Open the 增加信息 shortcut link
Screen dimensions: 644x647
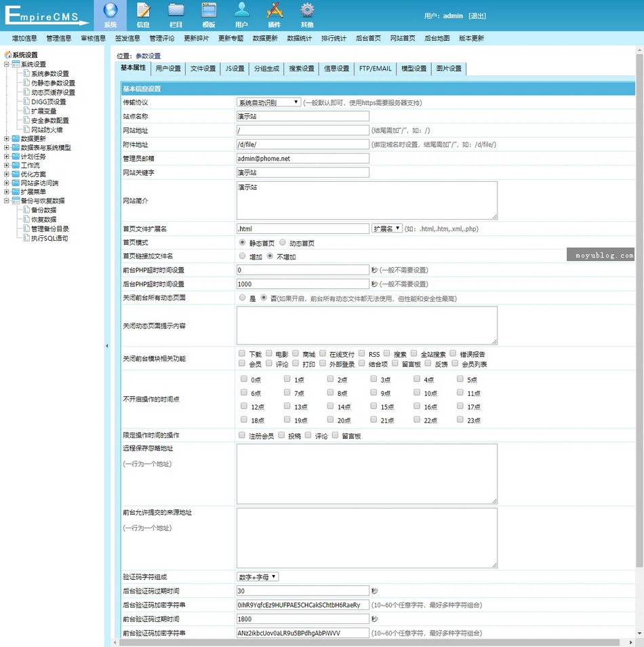(x=24, y=39)
